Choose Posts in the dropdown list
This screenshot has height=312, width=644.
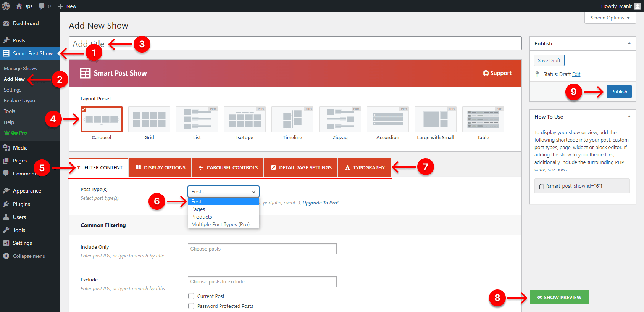click(x=223, y=201)
